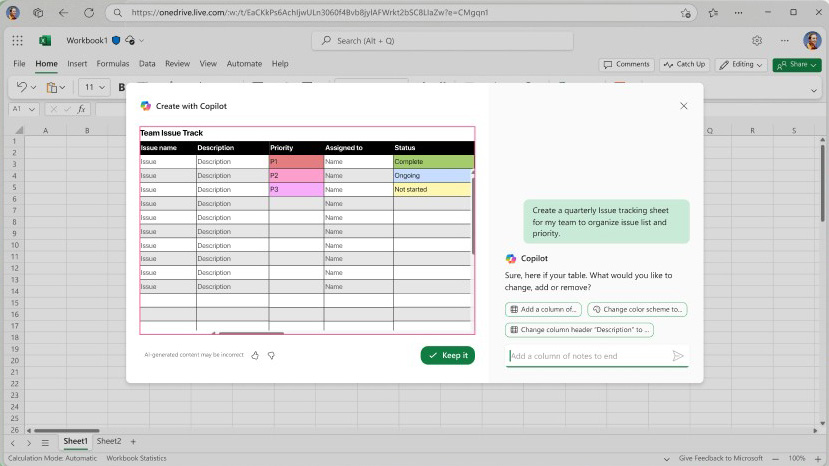Viewport: 829px width, 466px height.
Task: Open the Excel header more options ellipsis
Action: [785, 41]
